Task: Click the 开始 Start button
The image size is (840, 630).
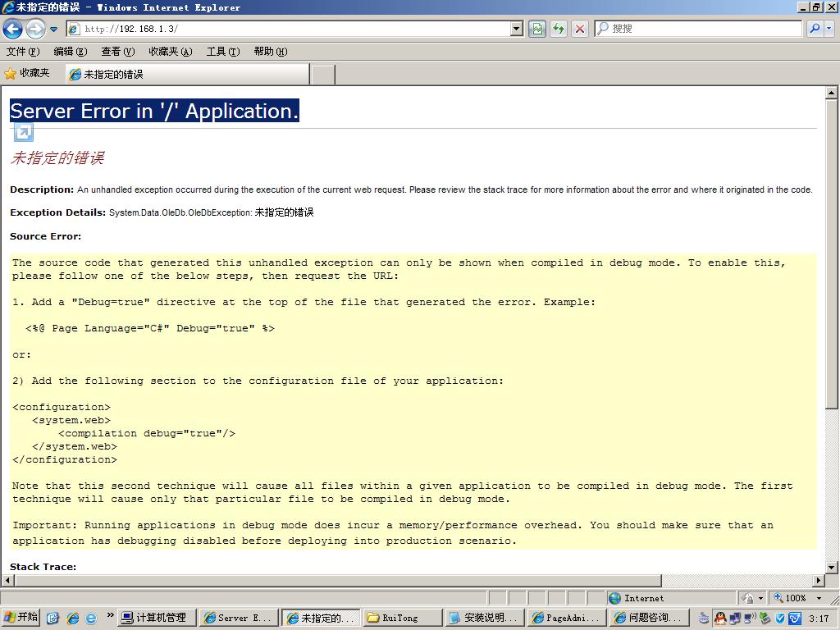Action: point(21,618)
